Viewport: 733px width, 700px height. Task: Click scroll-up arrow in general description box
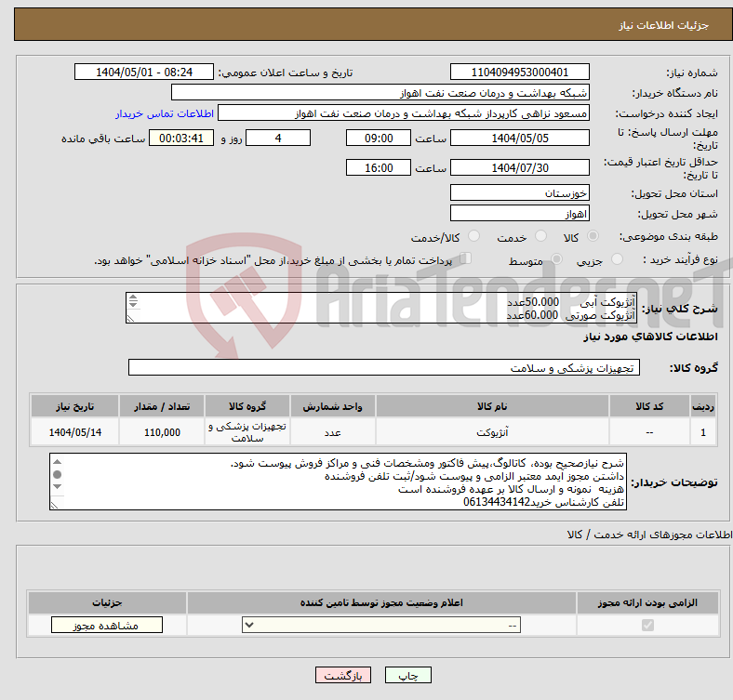pos(133,298)
